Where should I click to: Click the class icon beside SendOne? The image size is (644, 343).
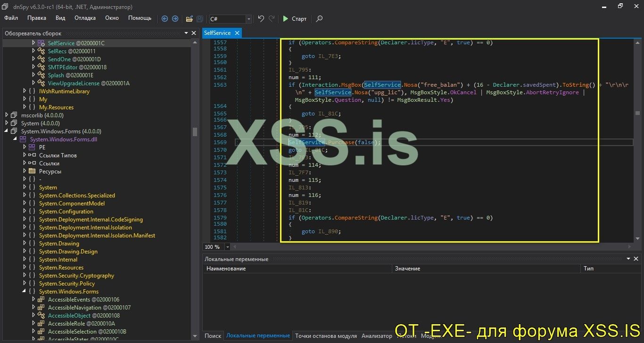pos(41,59)
